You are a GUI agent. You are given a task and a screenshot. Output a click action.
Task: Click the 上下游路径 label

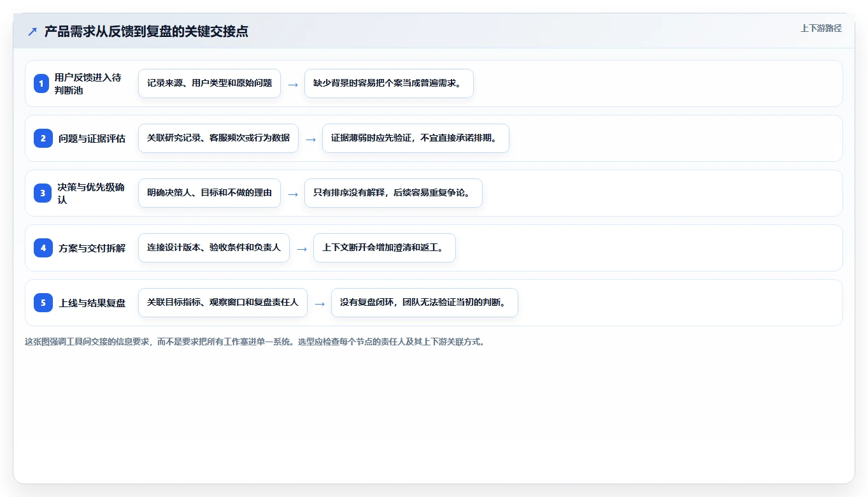tap(821, 28)
